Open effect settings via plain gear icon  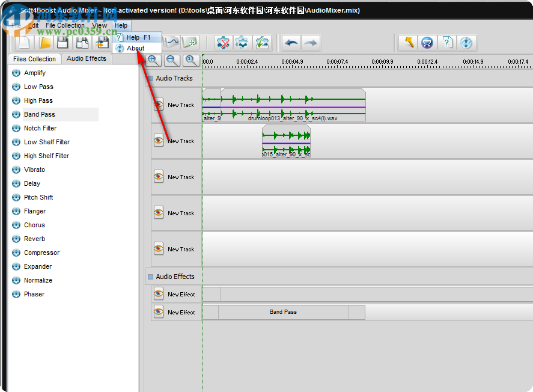pos(242,43)
